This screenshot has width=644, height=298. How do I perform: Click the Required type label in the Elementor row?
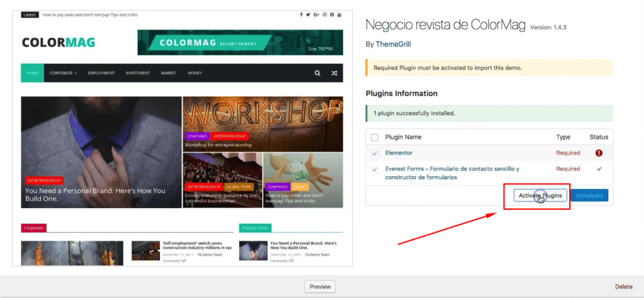[x=568, y=153]
